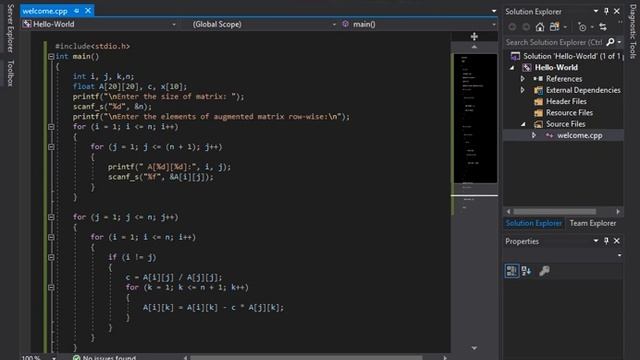Click Back arrow in Solution Explorer toolbar

pyautogui.click(x=512, y=27)
